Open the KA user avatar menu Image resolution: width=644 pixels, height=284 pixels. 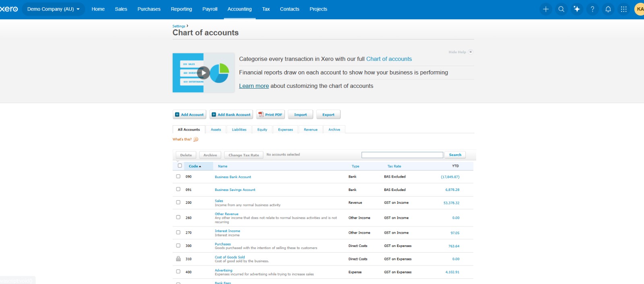point(640,9)
